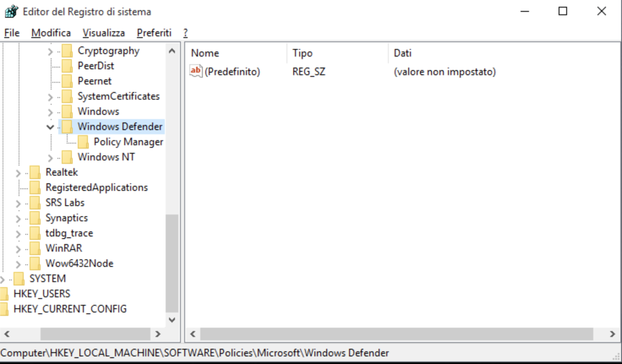Expand the Cryptography key

pyautogui.click(x=50, y=52)
